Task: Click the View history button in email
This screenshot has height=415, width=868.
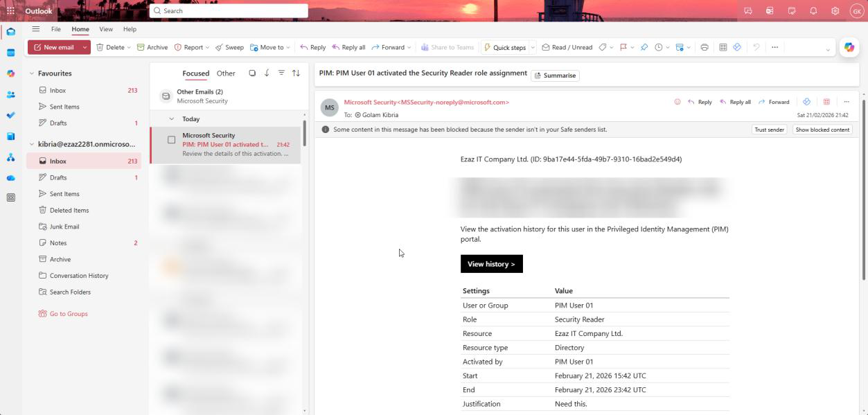Action: click(492, 264)
